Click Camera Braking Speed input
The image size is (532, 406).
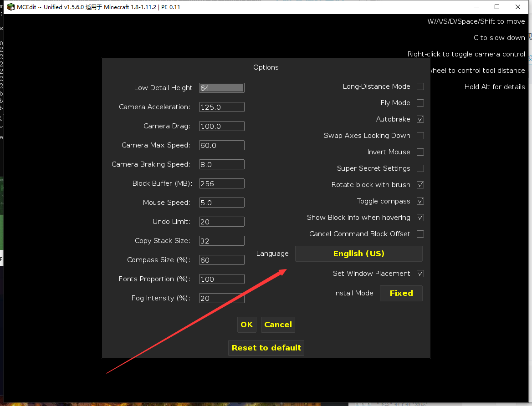tap(221, 164)
